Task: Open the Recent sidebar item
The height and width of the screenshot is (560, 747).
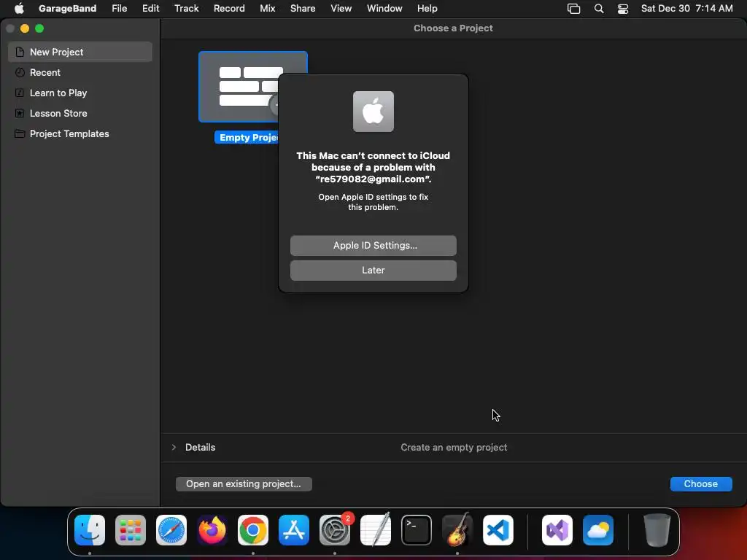Action: 80,72
